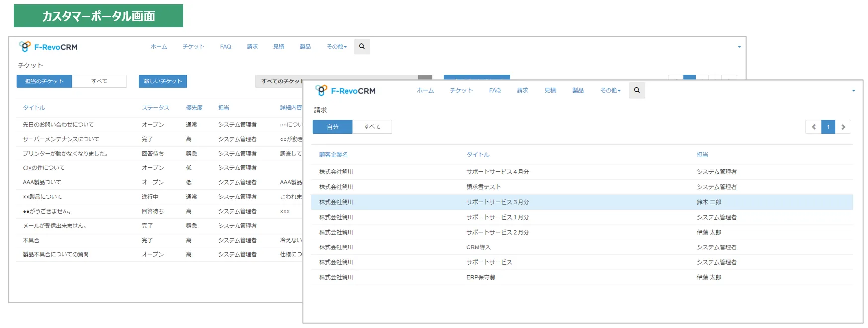Open invoice ERP保守費
868x328 pixels.
(x=481, y=277)
